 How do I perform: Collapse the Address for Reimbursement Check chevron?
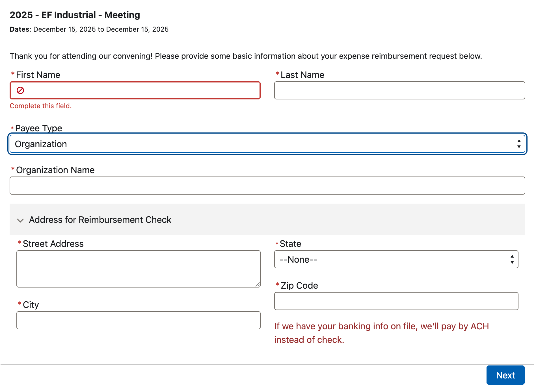click(20, 220)
